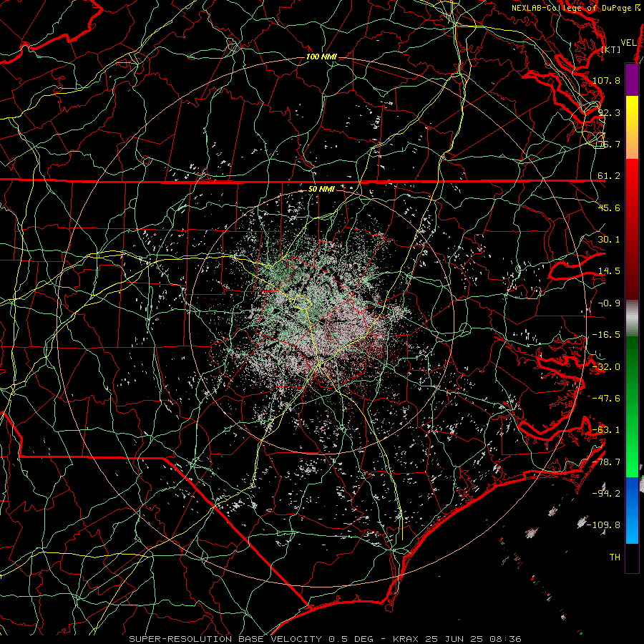Viewport: 644px width, 644px height.
Task: Click the 100 NMI range ring label
Action: point(321,57)
